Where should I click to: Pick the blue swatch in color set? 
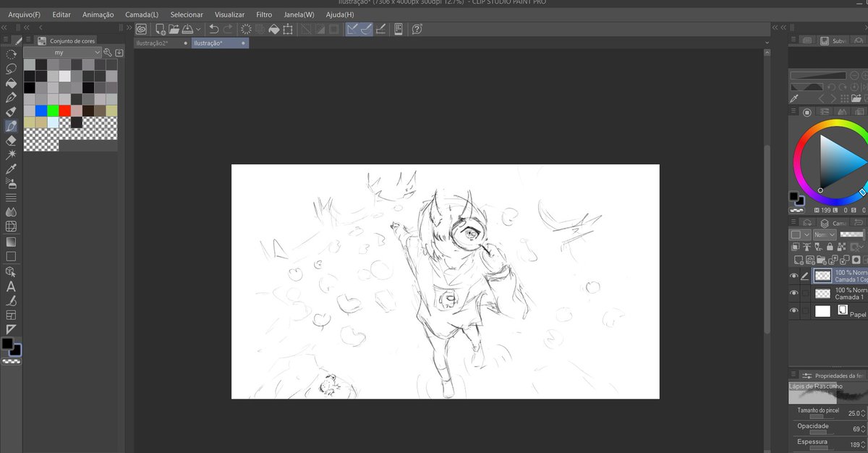pos(41,111)
